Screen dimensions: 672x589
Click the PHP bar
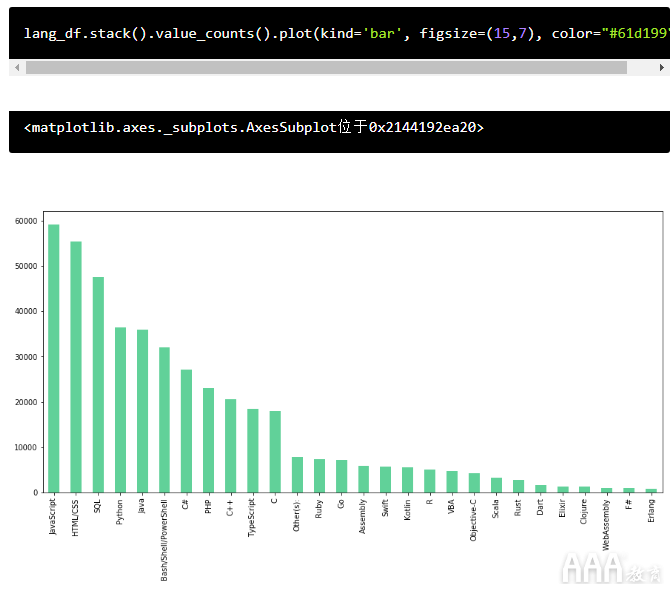(208, 440)
